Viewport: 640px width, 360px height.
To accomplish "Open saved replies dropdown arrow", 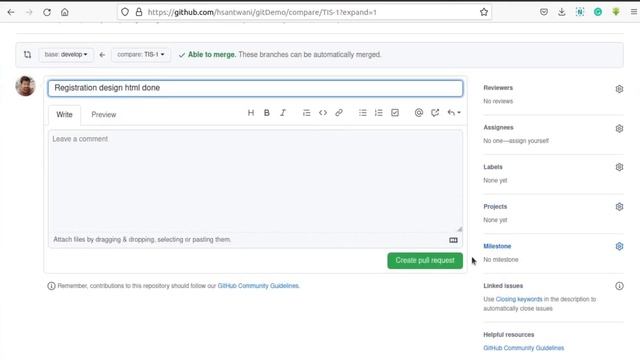I will click(x=454, y=113).
